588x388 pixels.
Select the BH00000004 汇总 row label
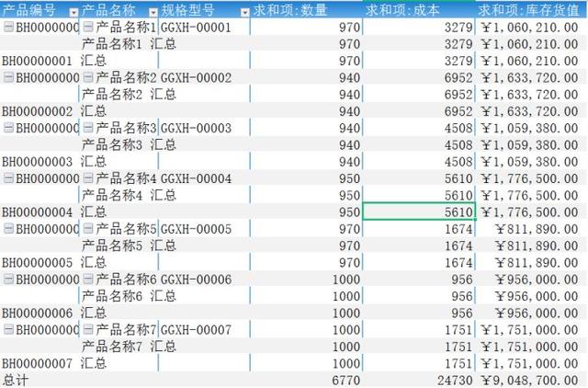(x=54, y=212)
